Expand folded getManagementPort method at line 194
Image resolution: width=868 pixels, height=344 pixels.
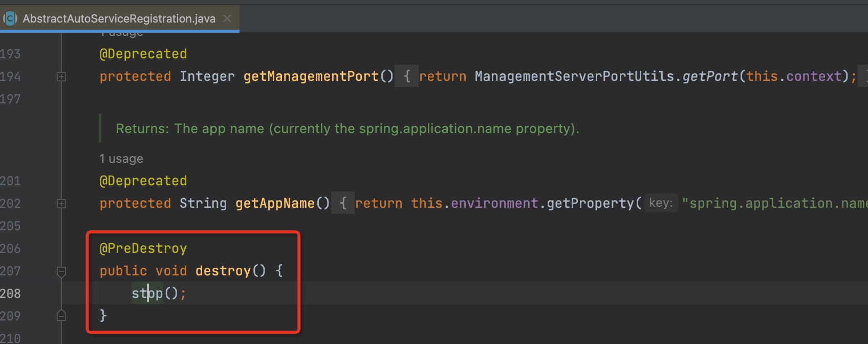61,77
